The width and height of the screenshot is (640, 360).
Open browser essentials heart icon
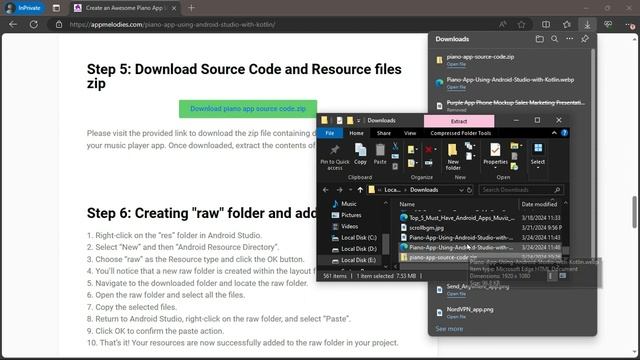coord(608,24)
